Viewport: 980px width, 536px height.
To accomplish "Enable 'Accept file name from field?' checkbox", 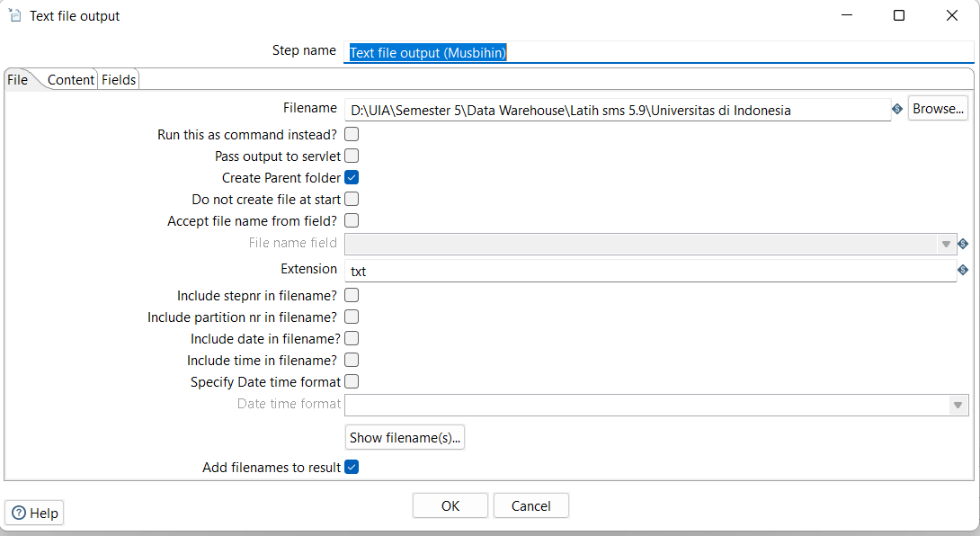I will [352, 220].
